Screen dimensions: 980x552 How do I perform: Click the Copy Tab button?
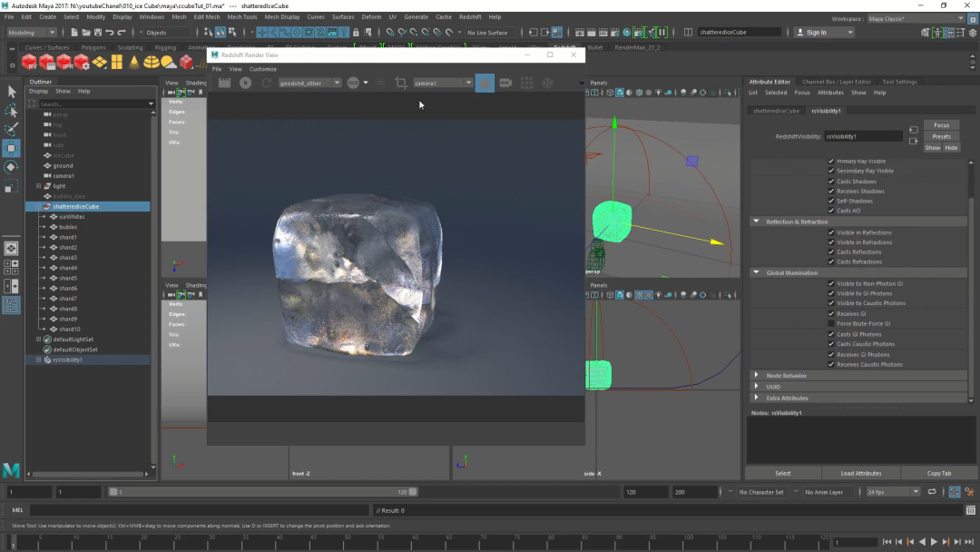coord(939,473)
